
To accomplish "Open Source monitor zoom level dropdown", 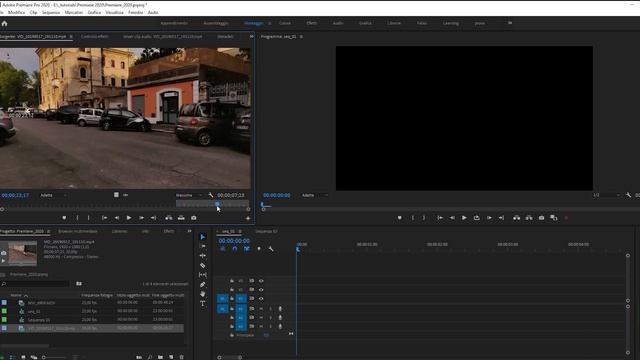I will [x=53, y=195].
